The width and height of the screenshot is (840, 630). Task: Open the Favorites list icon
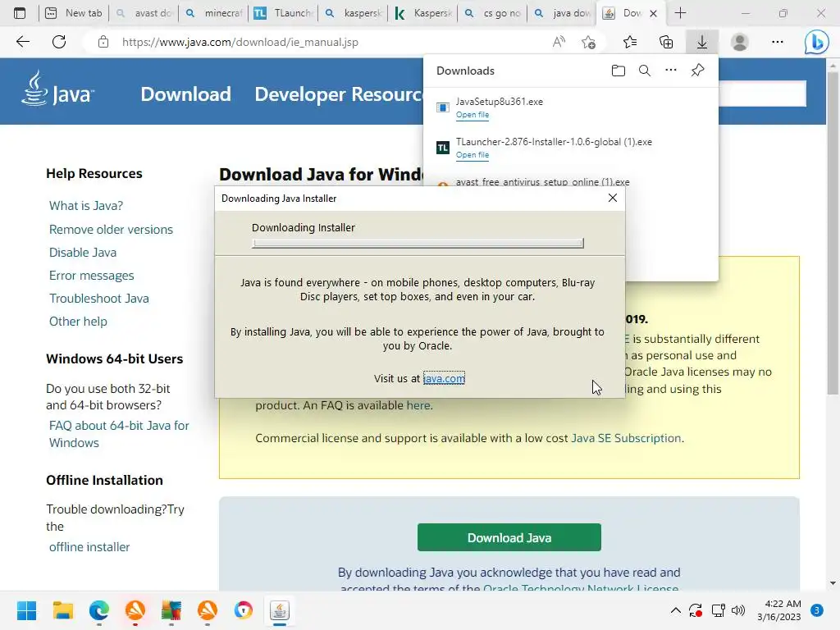coord(630,42)
